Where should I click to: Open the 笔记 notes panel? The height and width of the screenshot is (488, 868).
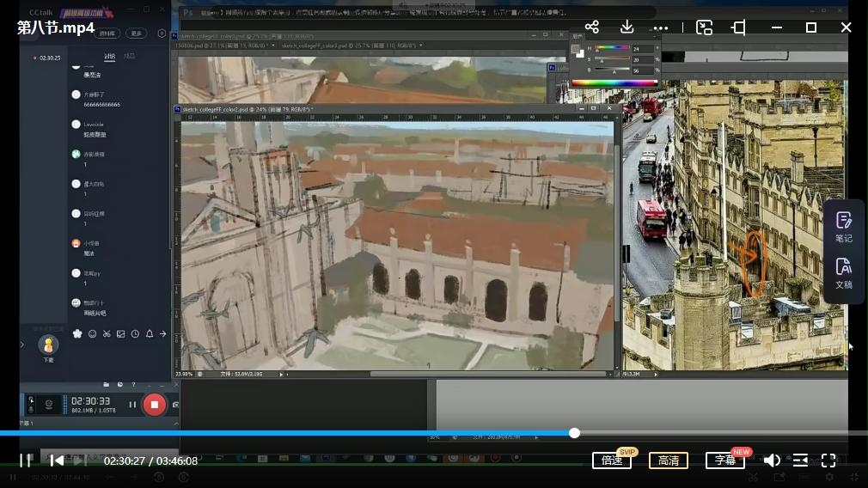pyautogui.click(x=844, y=227)
